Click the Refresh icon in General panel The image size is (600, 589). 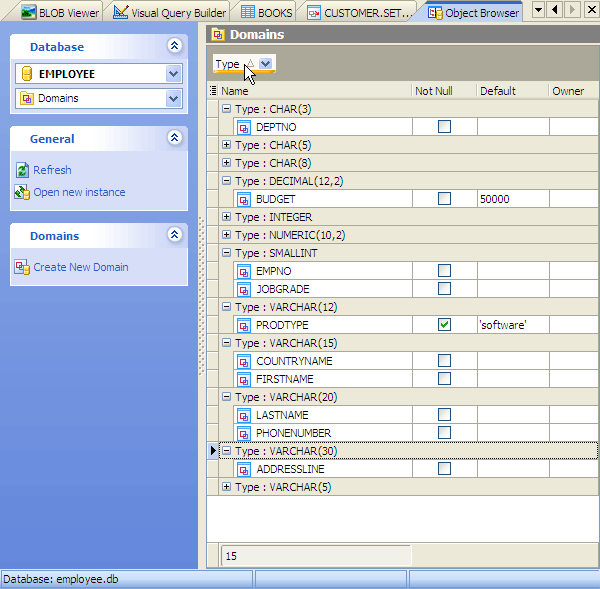[22, 170]
